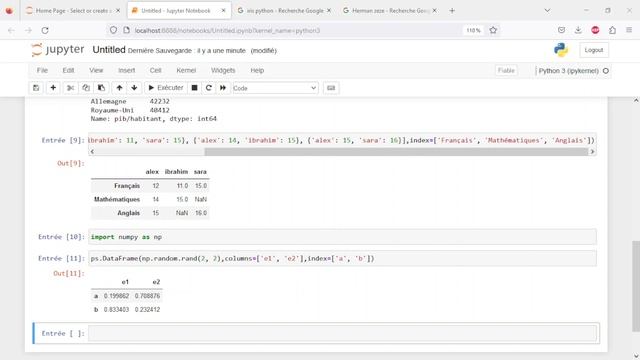
Task: Click the Mathématiques row header
Action: click(117, 199)
